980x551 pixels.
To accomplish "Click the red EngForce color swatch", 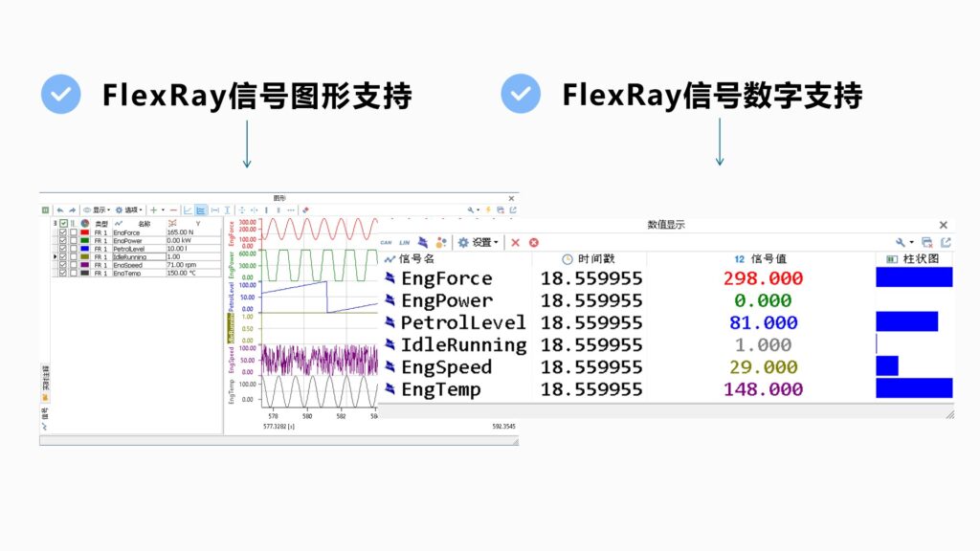I will [85, 232].
